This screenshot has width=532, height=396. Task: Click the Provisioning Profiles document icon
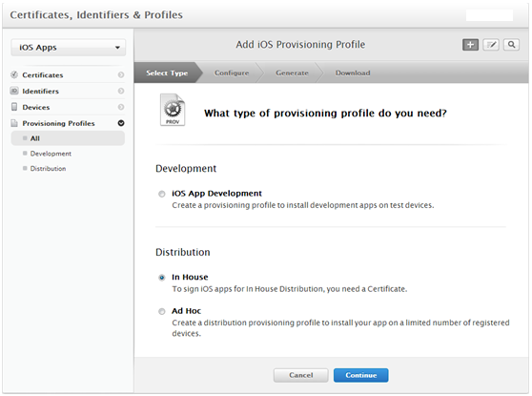point(14,123)
